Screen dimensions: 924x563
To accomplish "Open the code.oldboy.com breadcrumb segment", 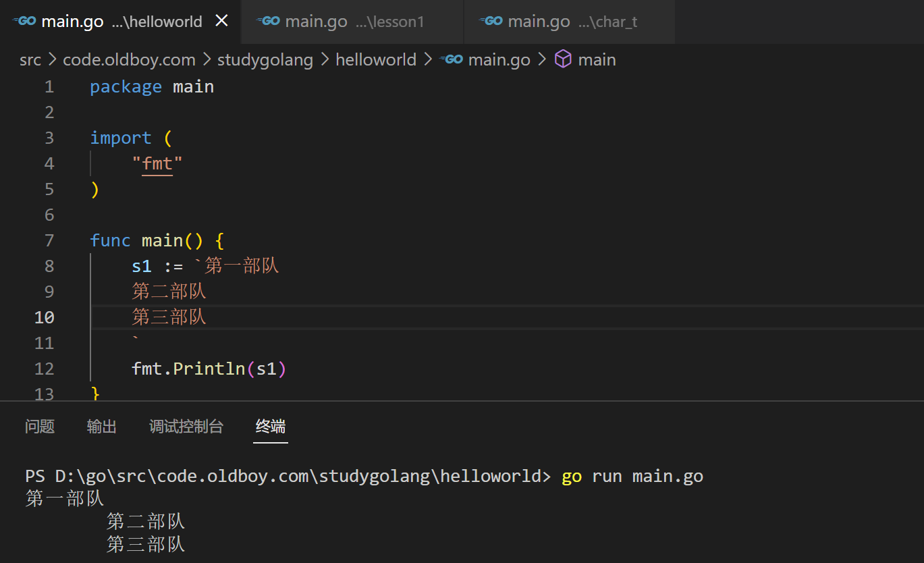I will click(129, 59).
